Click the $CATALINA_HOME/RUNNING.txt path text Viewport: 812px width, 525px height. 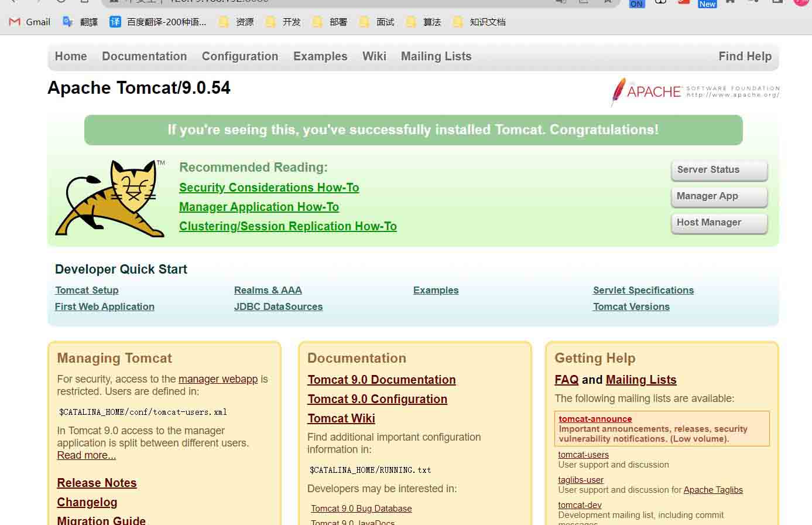click(x=371, y=470)
